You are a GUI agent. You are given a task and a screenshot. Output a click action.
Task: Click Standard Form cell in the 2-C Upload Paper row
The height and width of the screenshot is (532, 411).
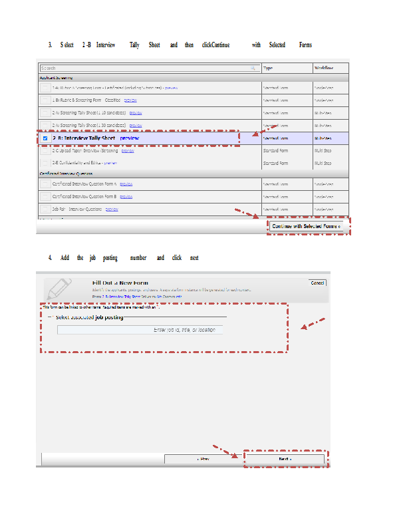[x=275, y=151]
